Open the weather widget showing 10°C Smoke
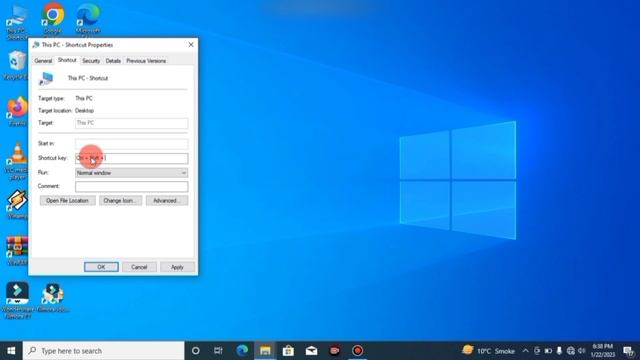This screenshot has height=360, width=640. click(x=488, y=351)
